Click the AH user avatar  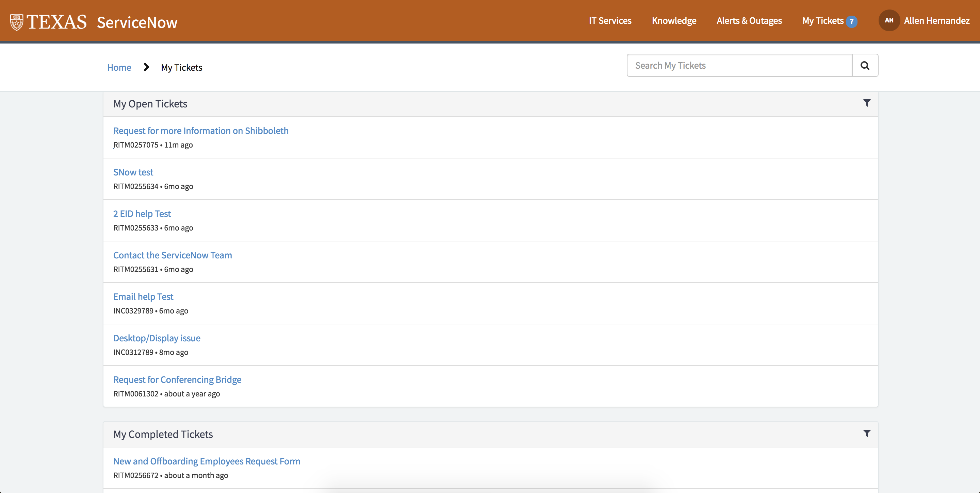pos(889,20)
